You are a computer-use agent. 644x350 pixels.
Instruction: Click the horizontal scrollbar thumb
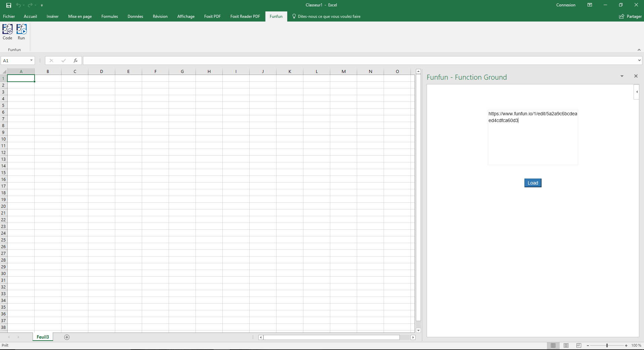tap(332, 337)
